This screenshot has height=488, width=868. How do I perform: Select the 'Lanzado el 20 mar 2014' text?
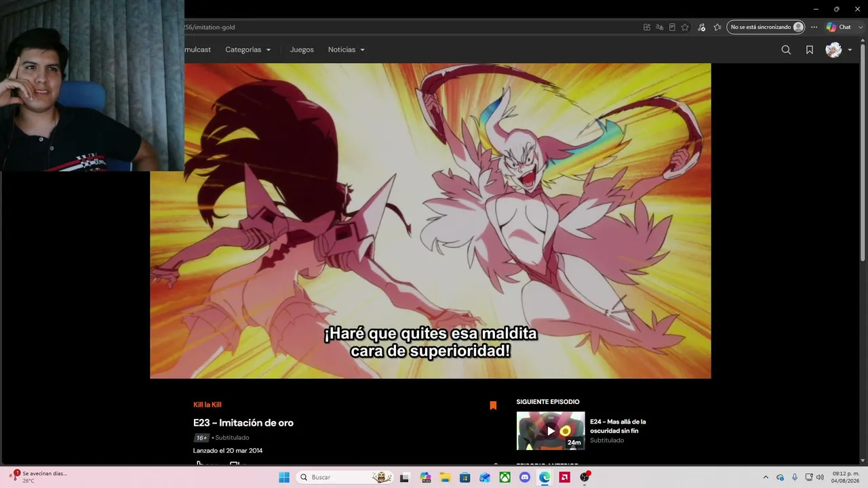click(x=228, y=451)
